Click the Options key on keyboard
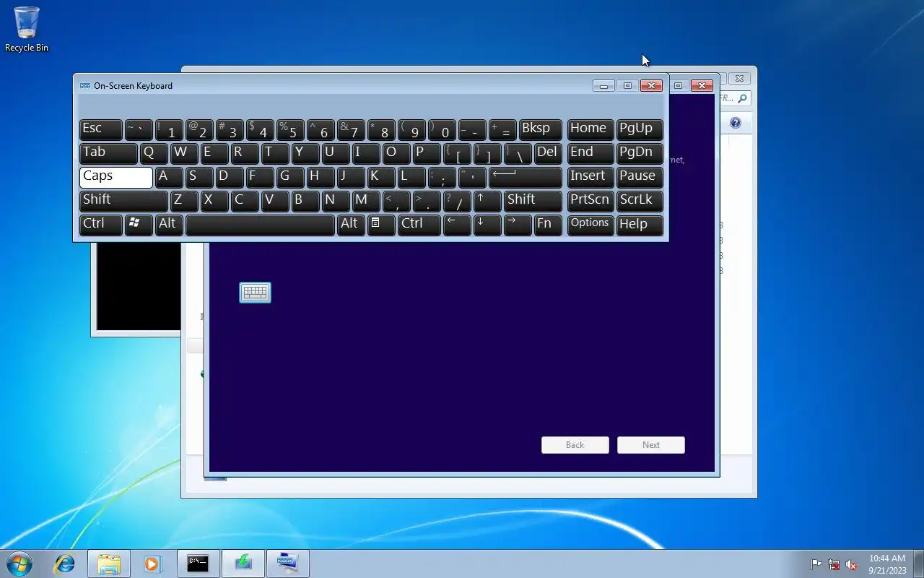 (x=590, y=225)
